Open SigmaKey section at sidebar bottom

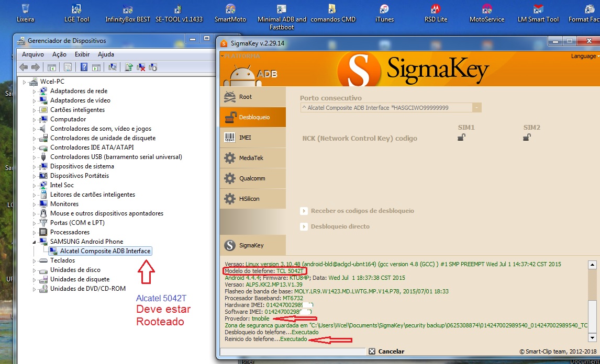(252, 245)
